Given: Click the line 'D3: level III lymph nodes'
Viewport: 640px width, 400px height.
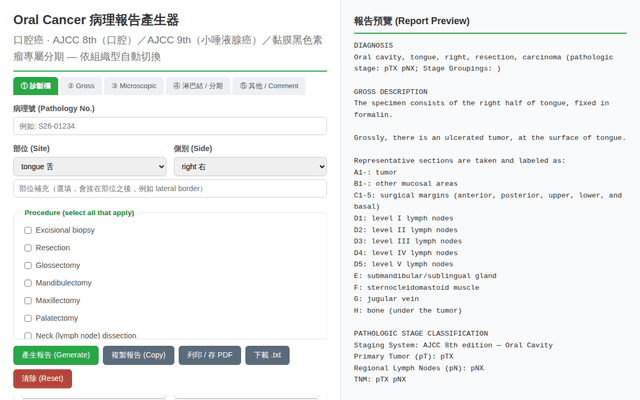Looking at the screenshot, I should [x=408, y=241].
